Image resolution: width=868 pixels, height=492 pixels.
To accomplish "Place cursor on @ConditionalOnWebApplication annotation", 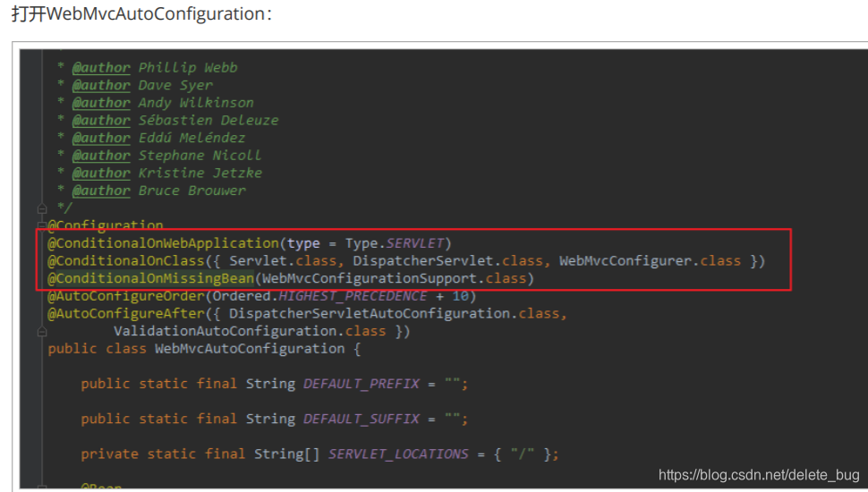I will (x=163, y=243).
